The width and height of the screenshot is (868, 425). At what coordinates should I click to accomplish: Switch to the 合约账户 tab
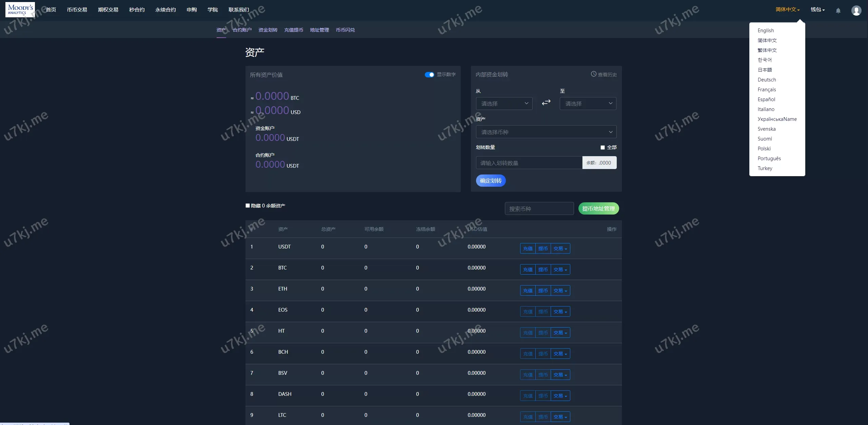242,30
